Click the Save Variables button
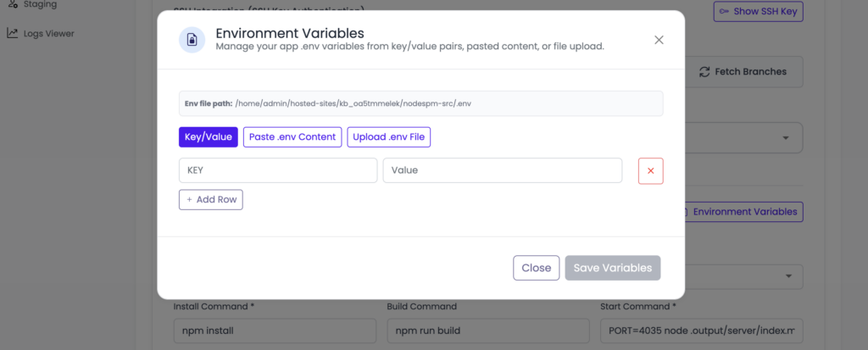Screen dimensions: 868x350 613,268
